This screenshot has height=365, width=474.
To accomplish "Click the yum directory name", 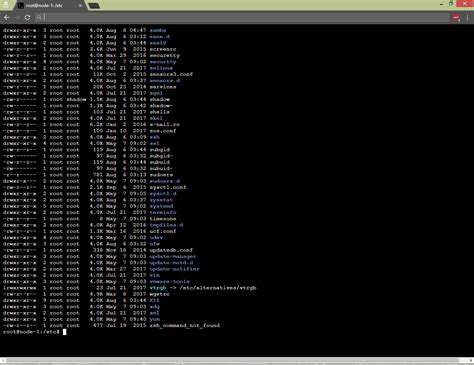I will (154, 319).
